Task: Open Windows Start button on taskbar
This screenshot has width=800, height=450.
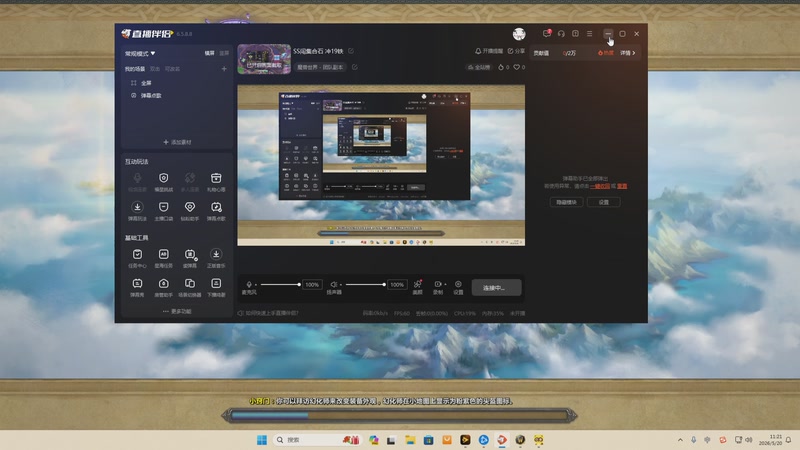Action: click(x=262, y=440)
